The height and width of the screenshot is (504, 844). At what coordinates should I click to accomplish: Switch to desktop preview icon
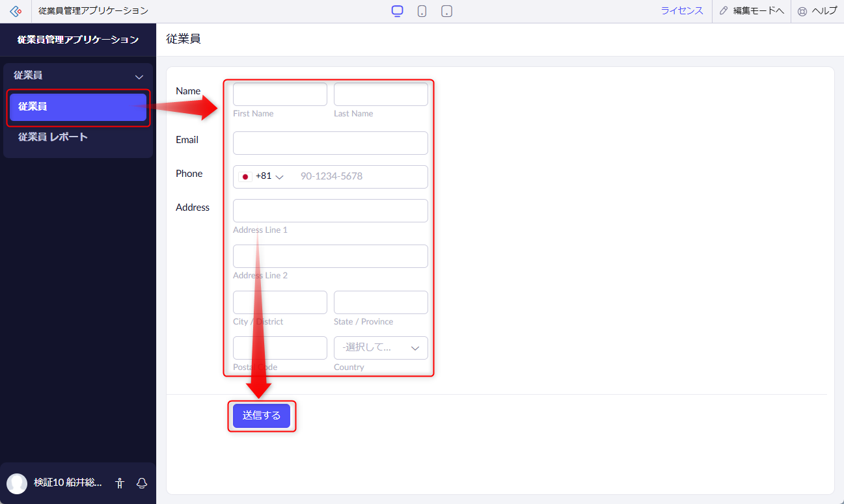(397, 11)
